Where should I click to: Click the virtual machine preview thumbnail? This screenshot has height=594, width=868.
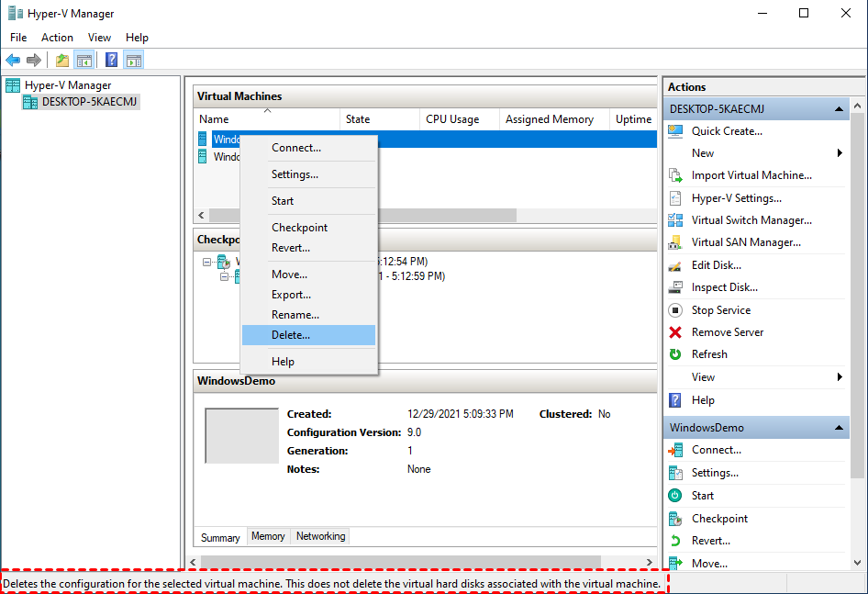pos(242,436)
